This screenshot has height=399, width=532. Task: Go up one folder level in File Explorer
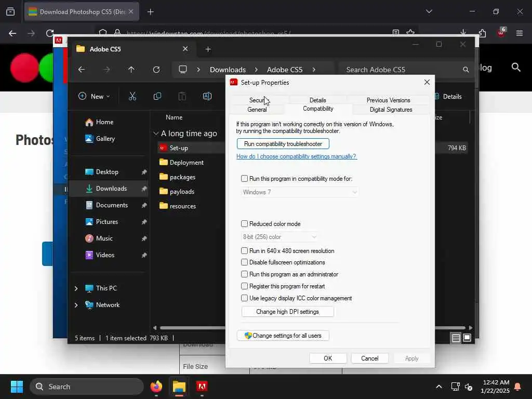(x=131, y=70)
